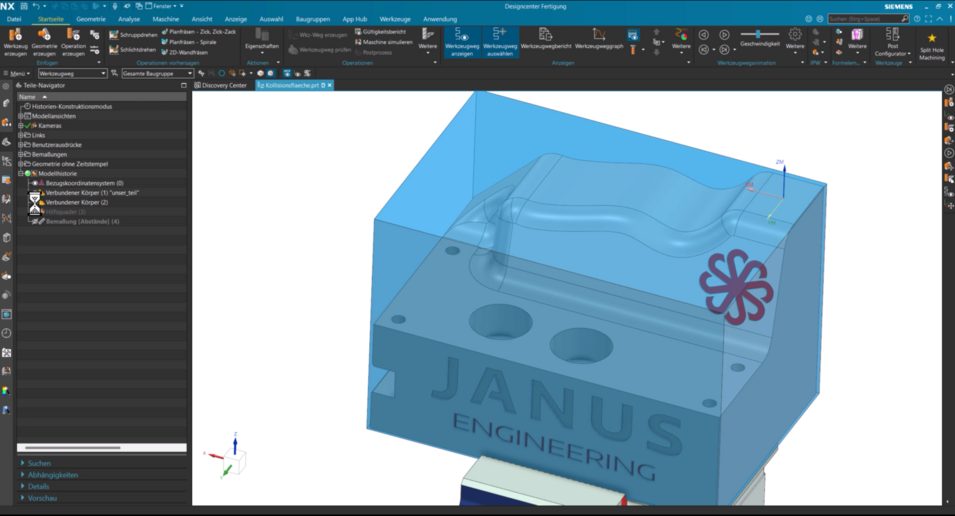The width and height of the screenshot is (955, 516).
Task: Switch to Maschine ribbon tab
Action: [x=166, y=19]
